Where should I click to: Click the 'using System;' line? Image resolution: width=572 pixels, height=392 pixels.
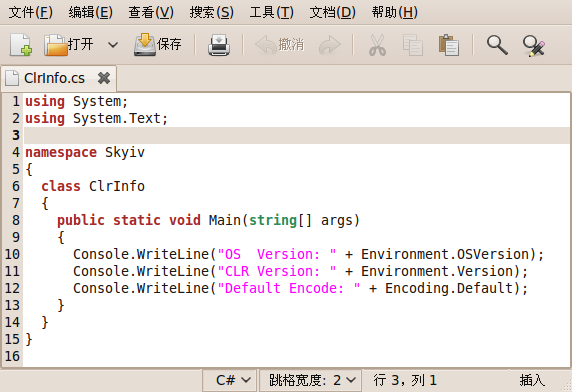(x=76, y=101)
